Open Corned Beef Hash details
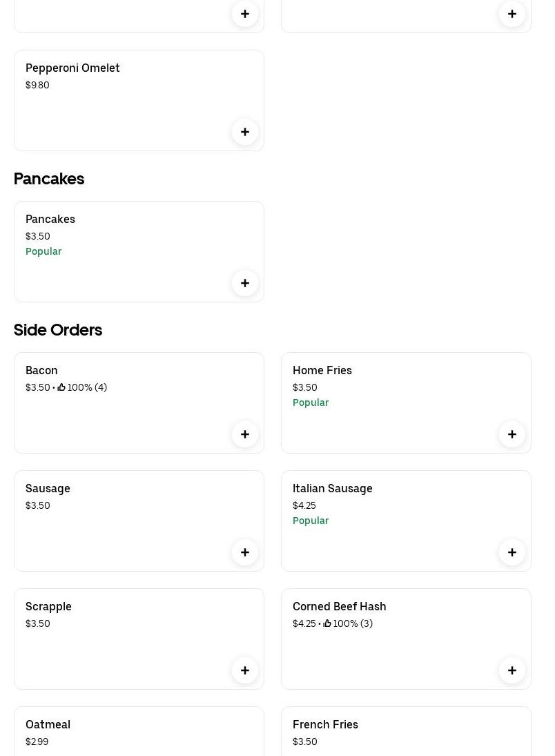This screenshot has height=756, width=555. point(340,606)
